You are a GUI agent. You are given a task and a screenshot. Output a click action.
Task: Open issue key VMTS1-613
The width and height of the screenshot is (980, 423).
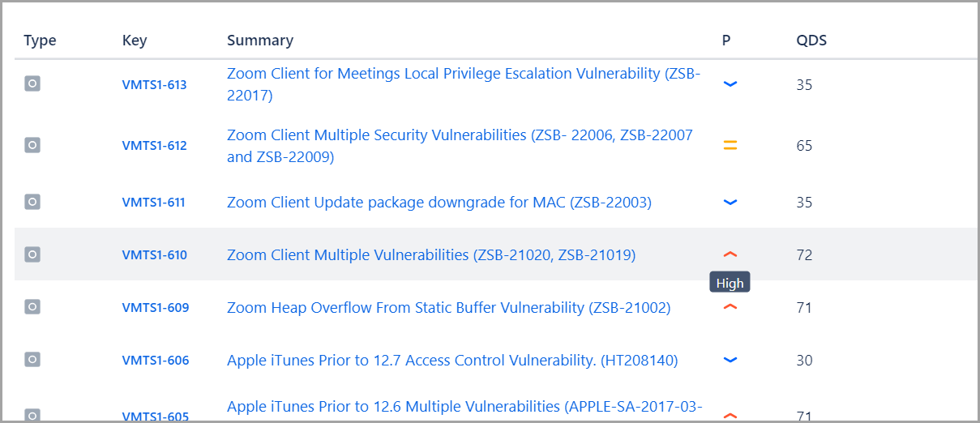coord(154,84)
